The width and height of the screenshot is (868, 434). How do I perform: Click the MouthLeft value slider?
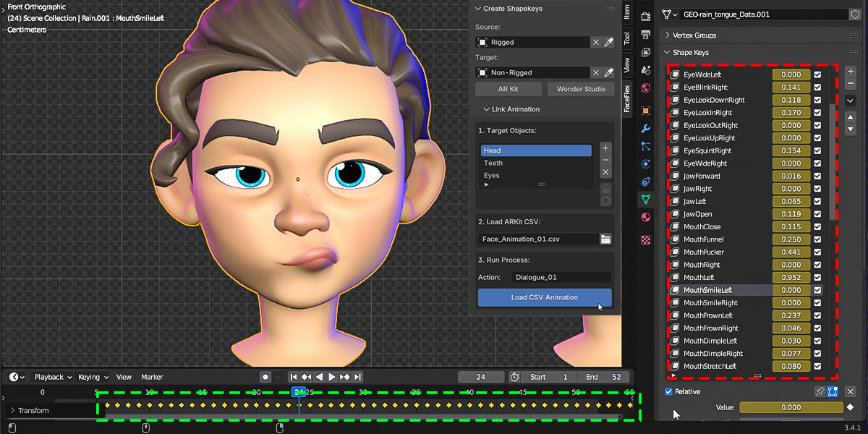click(791, 277)
